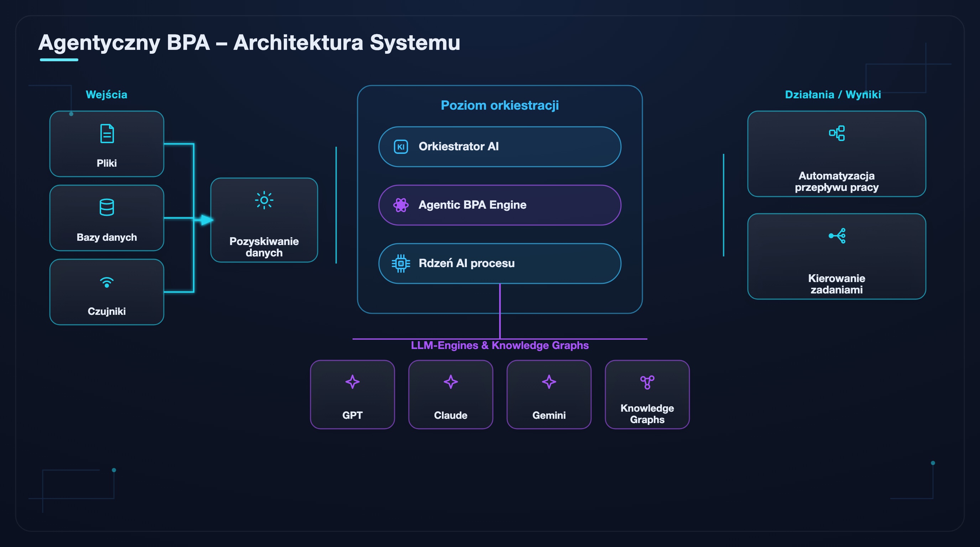Click the Gemini label
This screenshot has width=980, height=547.
pyautogui.click(x=549, y=415)
